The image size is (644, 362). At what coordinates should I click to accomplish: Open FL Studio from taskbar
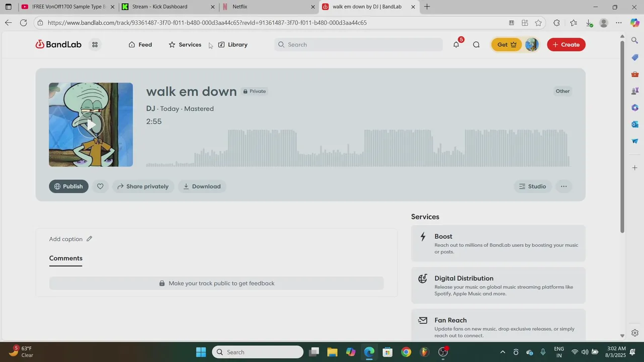tap(425, 352)
